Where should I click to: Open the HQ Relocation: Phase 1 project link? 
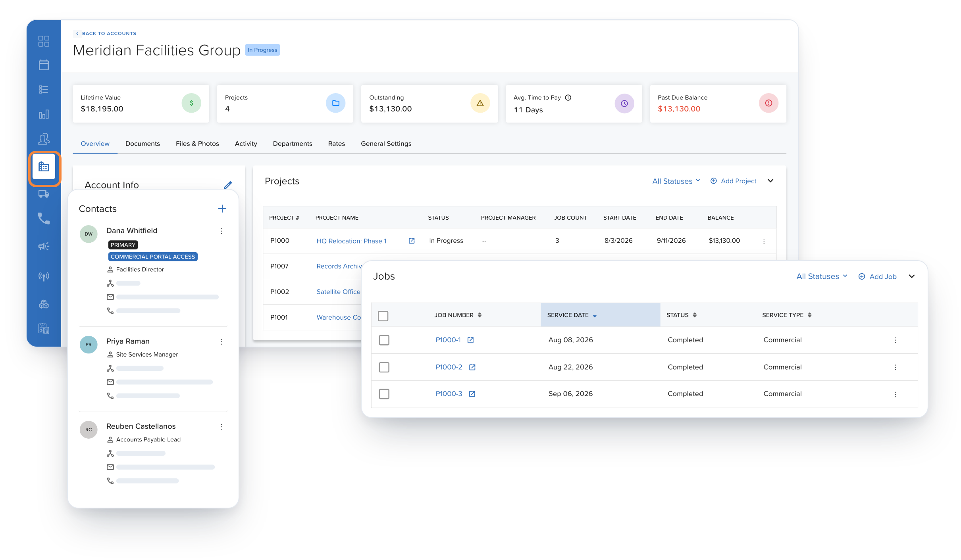pyautogui.click(x=351, y=241)
